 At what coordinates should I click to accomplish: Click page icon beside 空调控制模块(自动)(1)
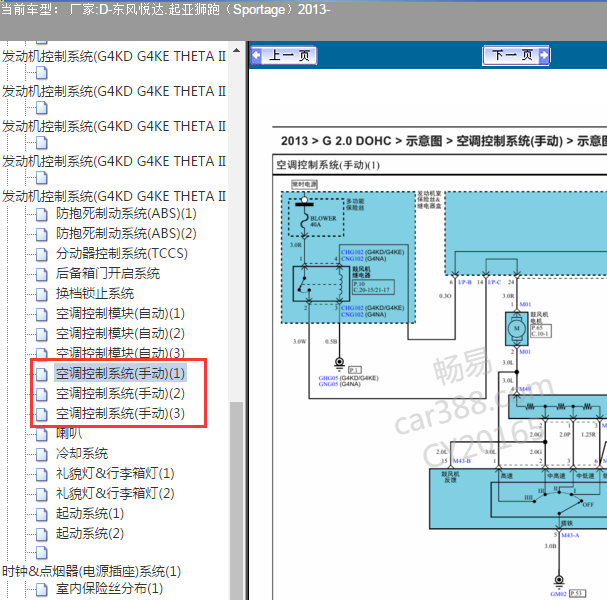(x=42, y=314)
